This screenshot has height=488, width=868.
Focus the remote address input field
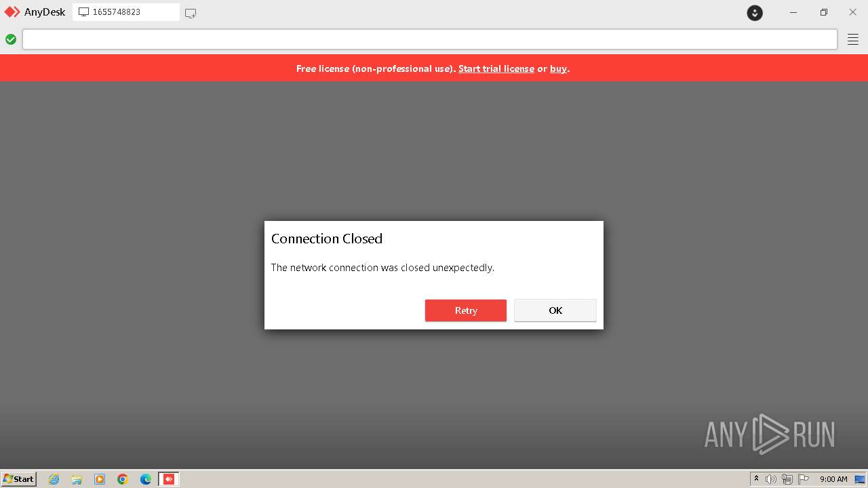430,39
